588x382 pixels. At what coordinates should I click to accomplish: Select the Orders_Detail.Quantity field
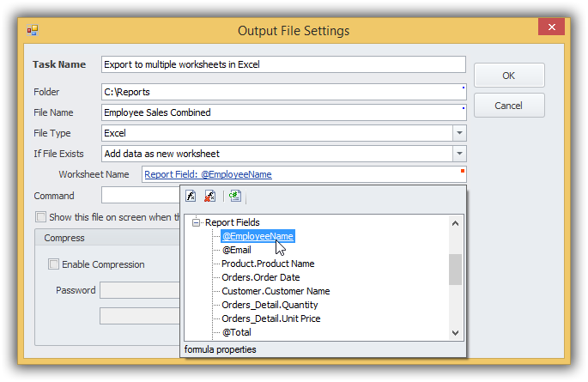pos(270,305)
